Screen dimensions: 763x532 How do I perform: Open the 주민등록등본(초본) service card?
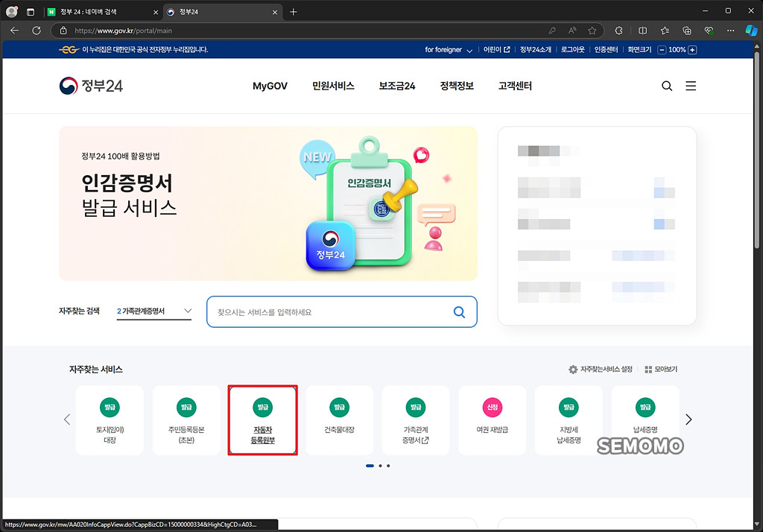pos(186,420)
